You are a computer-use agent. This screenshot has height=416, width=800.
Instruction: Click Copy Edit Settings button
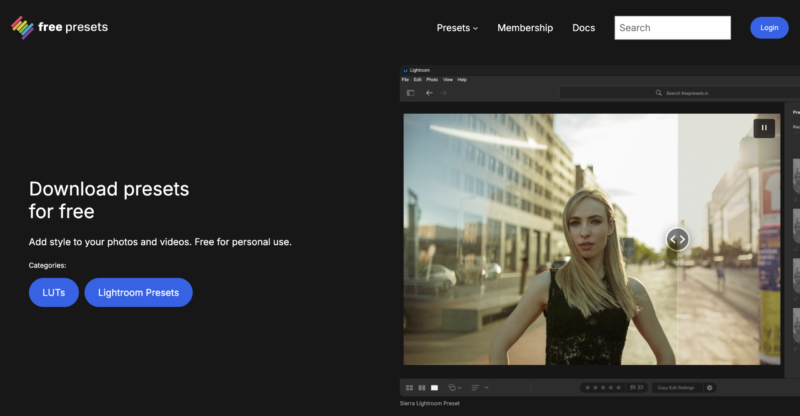point(676,388)
